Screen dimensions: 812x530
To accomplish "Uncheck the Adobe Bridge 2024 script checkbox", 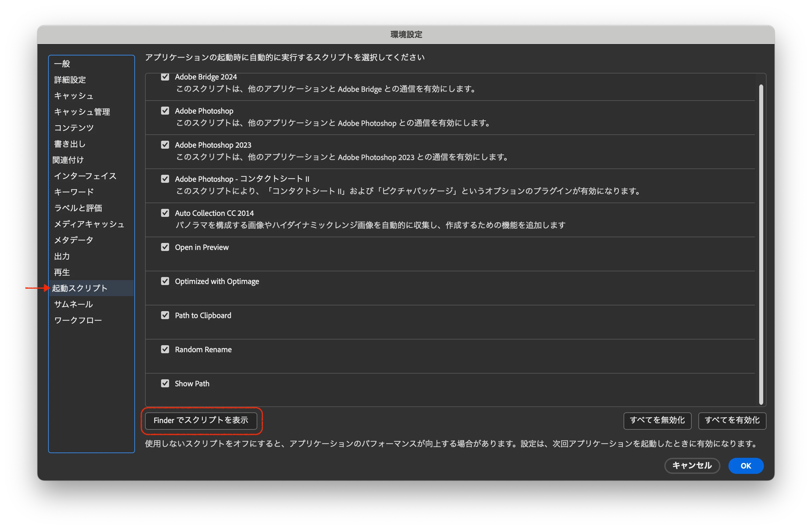I will pos(165,77).
